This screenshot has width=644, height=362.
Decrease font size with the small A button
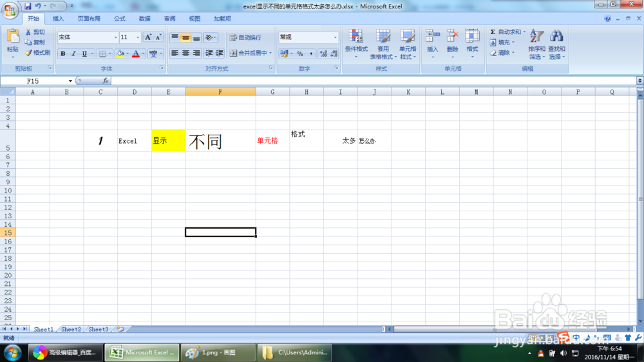pyautogui.click(x=158, y=37)
